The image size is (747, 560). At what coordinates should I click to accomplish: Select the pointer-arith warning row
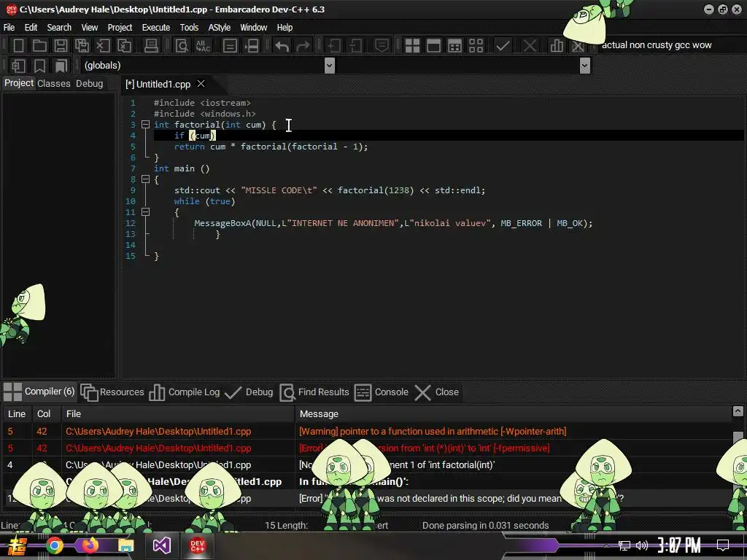[367, 432]
